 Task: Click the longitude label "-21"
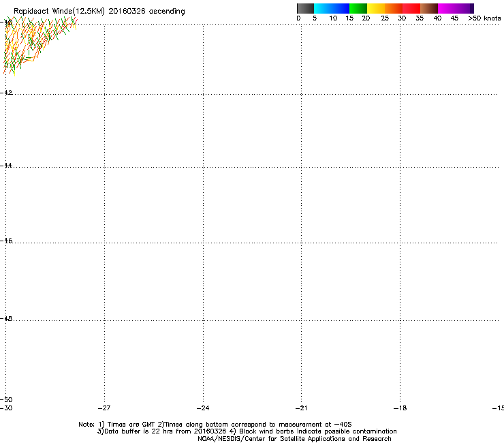click(x=301, y=408)
